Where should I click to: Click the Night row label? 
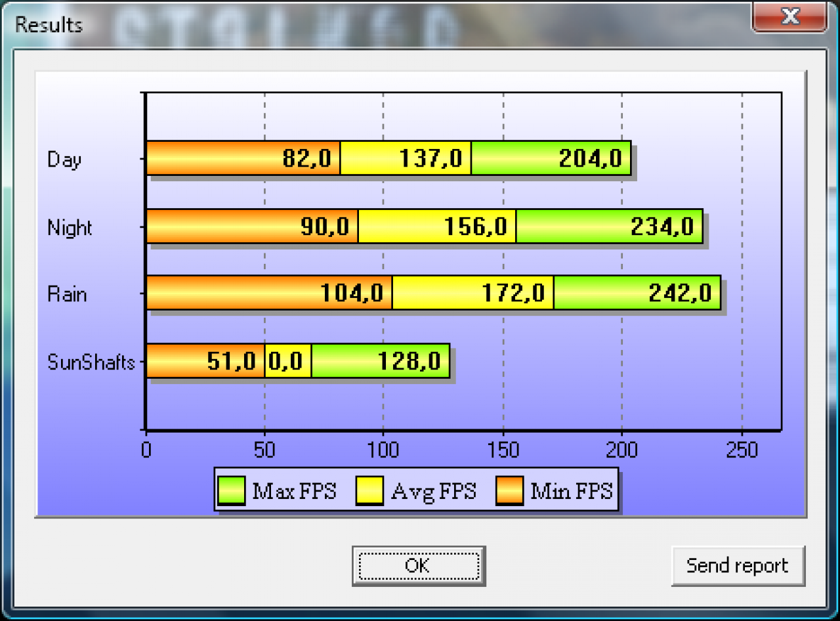coord(70,228)
